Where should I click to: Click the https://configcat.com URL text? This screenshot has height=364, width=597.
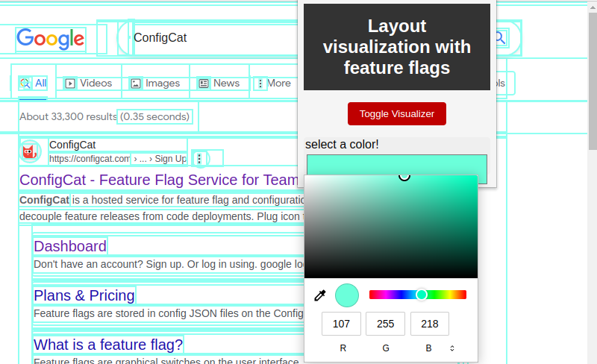[x=90, y=159]
